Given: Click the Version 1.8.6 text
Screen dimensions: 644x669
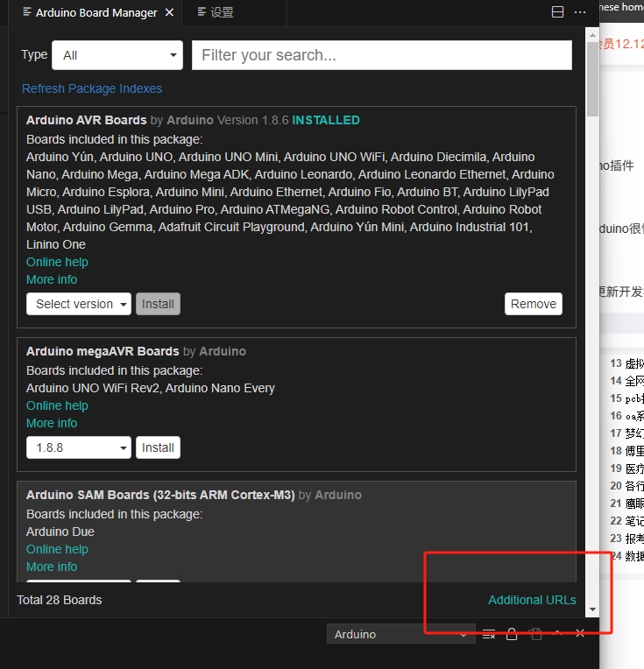Looking at the screenshot, I should 253,120.
